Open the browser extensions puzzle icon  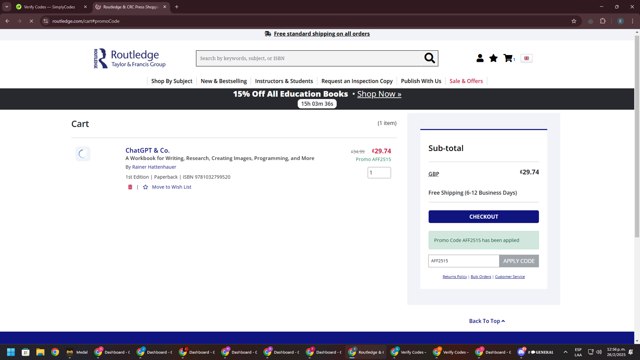pyautogui.click(x=603, y=21)
